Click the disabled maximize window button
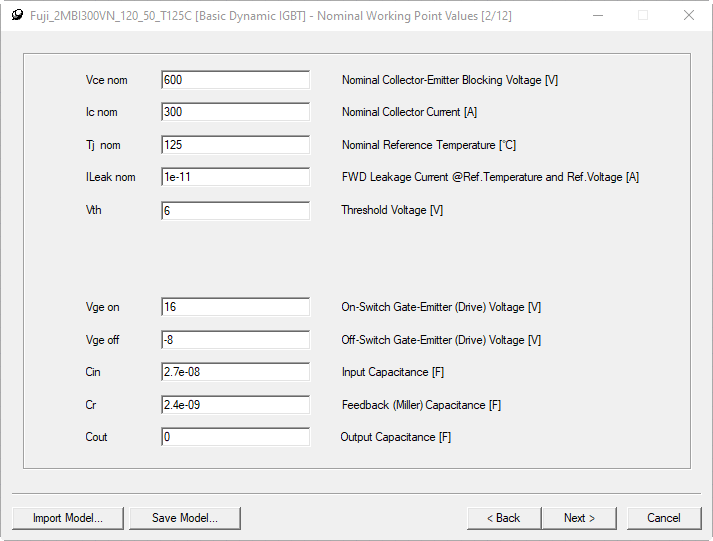The height and width of the screenshot is (541, 713). 643,15
